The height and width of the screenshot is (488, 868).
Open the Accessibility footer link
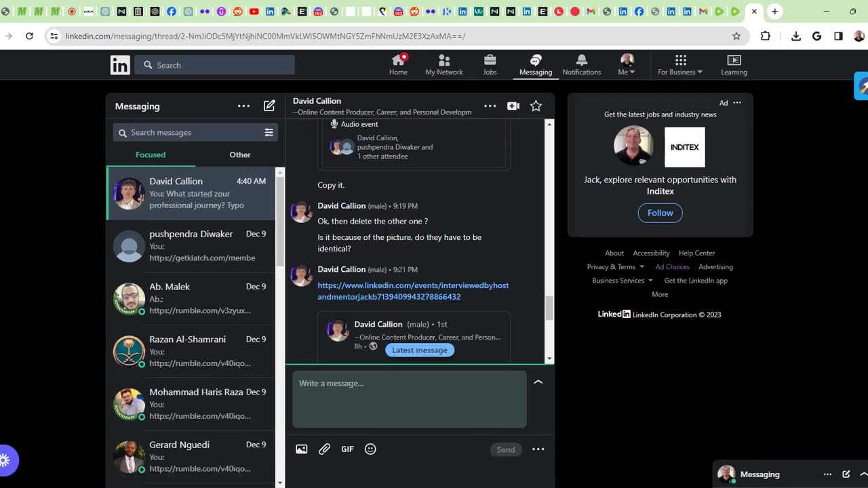click(651, 253)
